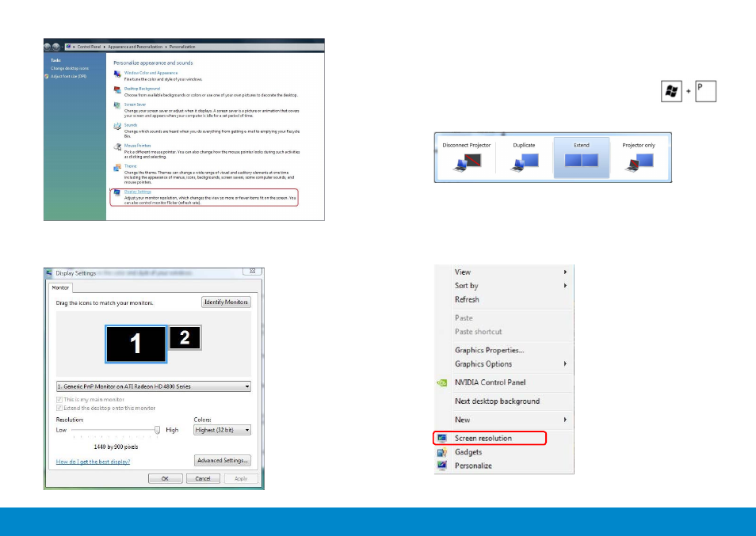Screen dimensions: 756x536
Task: Open the Display Settings link
Action: tap(137, 192)
